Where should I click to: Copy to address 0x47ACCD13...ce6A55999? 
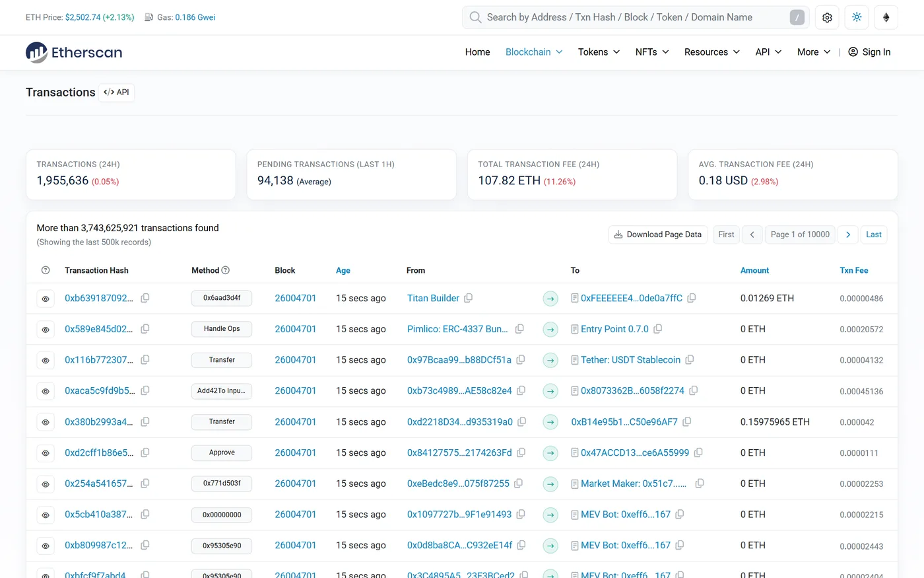pyautogui.click(x=698, y=452)
